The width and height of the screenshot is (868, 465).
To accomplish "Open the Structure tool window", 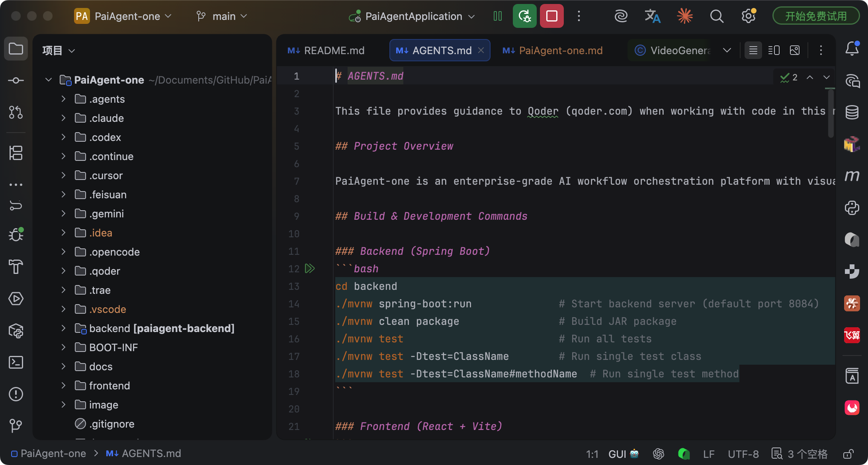I will point(16,153).
